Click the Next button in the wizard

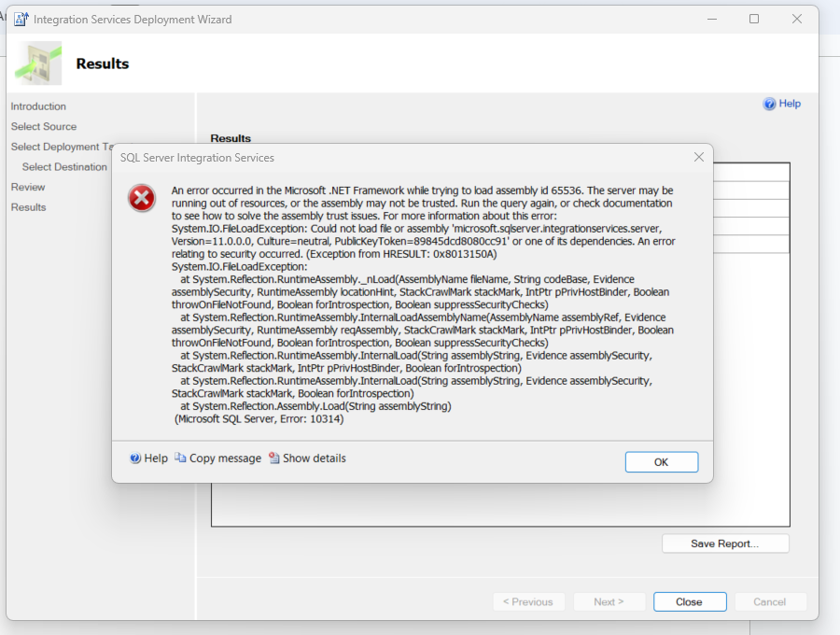609,601
